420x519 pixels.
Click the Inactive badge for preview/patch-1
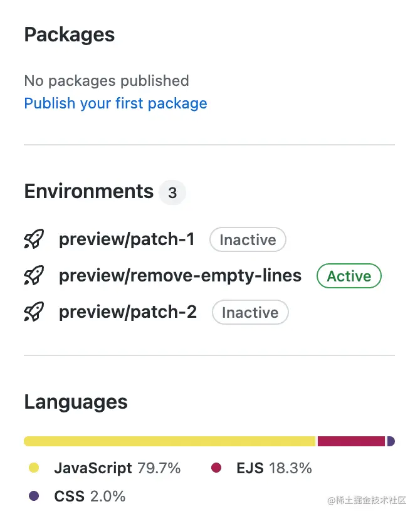point(248,240)
